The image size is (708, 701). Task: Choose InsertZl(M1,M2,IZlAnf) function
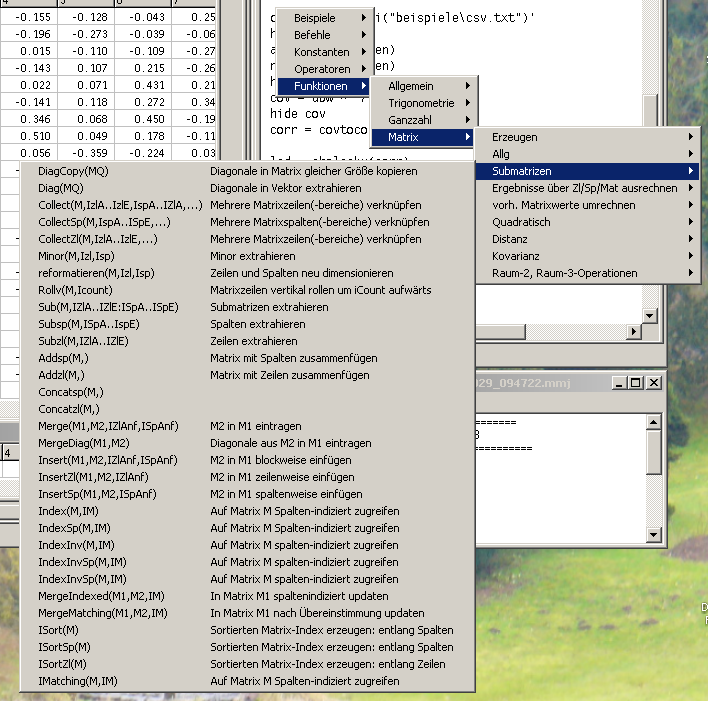pos(247,477)
